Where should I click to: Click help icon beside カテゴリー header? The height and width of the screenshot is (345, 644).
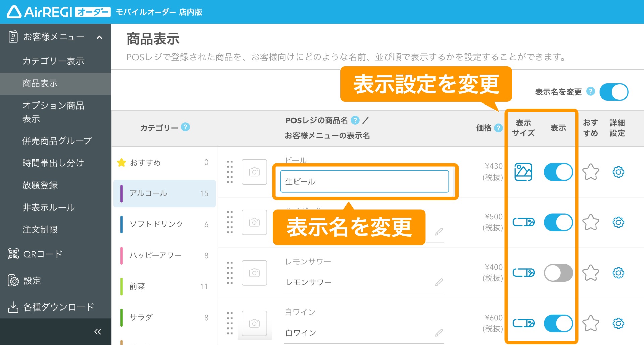(185, 127)
